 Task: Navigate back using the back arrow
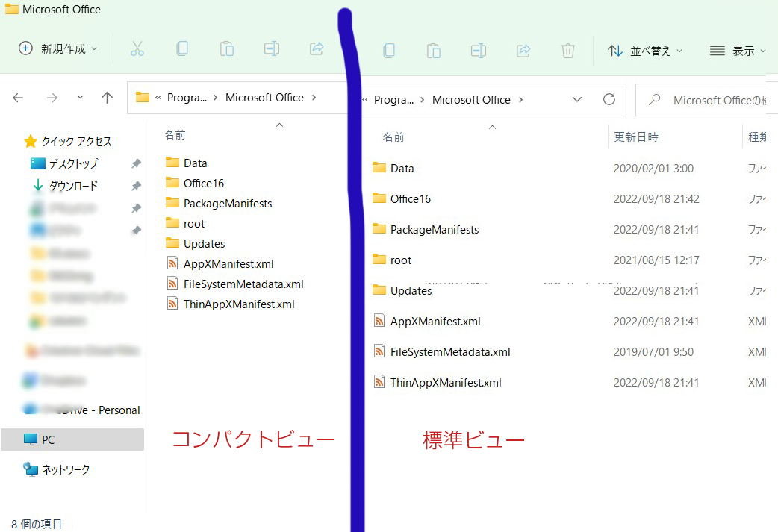click(x=19, y=98)
